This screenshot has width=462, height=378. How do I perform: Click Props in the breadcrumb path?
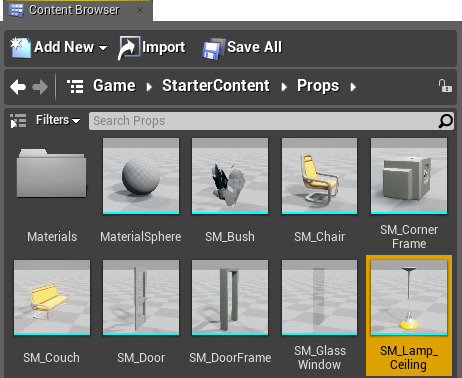coord(318,86)
